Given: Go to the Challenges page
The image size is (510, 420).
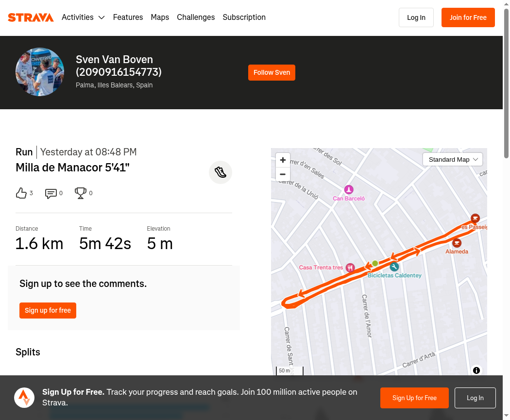Looking at the screenshot, I should 196,17.
